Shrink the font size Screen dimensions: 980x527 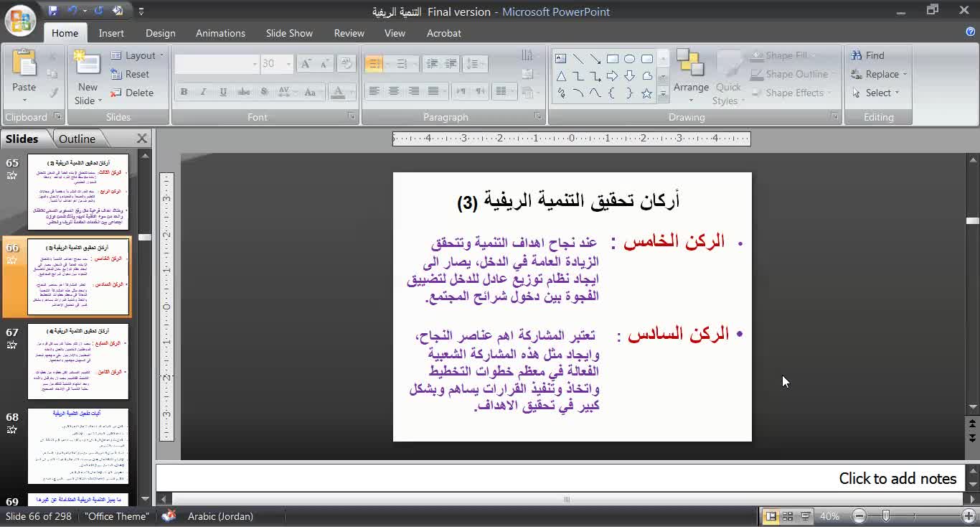coord(326,64)
